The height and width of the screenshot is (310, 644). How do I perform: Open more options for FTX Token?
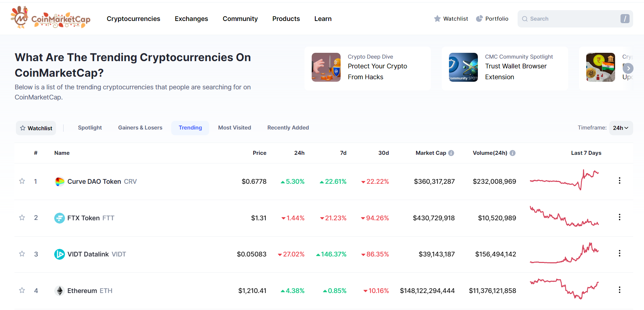coord(619,217)
